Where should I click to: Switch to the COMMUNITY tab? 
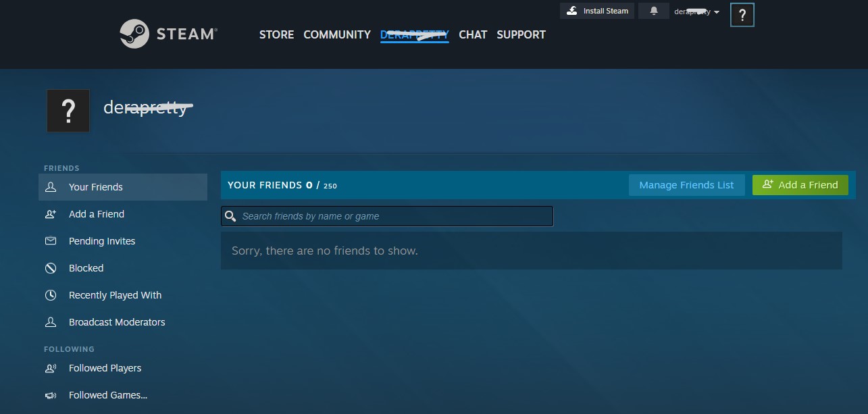pyautogui.click(x=336, y=34)
